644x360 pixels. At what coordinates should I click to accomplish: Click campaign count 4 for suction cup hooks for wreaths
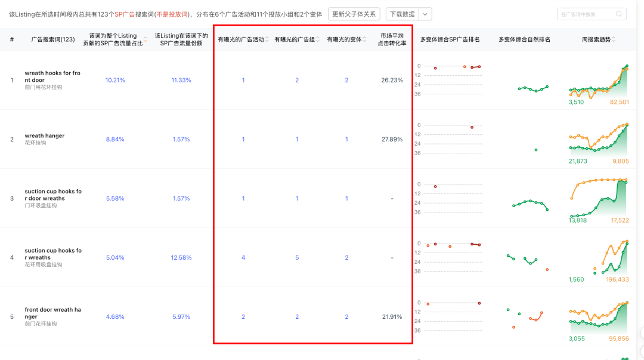243,257
